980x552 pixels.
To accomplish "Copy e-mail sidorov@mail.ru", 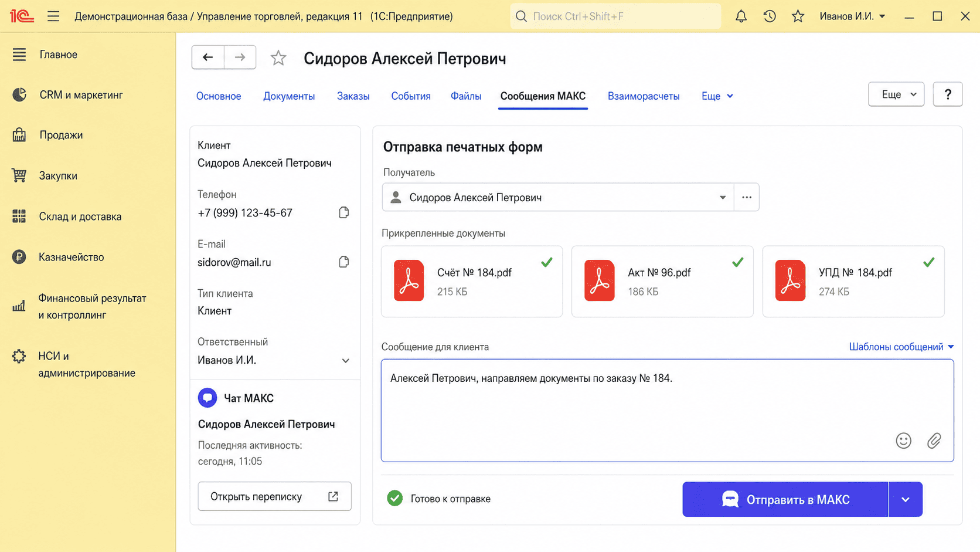I will coord(344,262).
